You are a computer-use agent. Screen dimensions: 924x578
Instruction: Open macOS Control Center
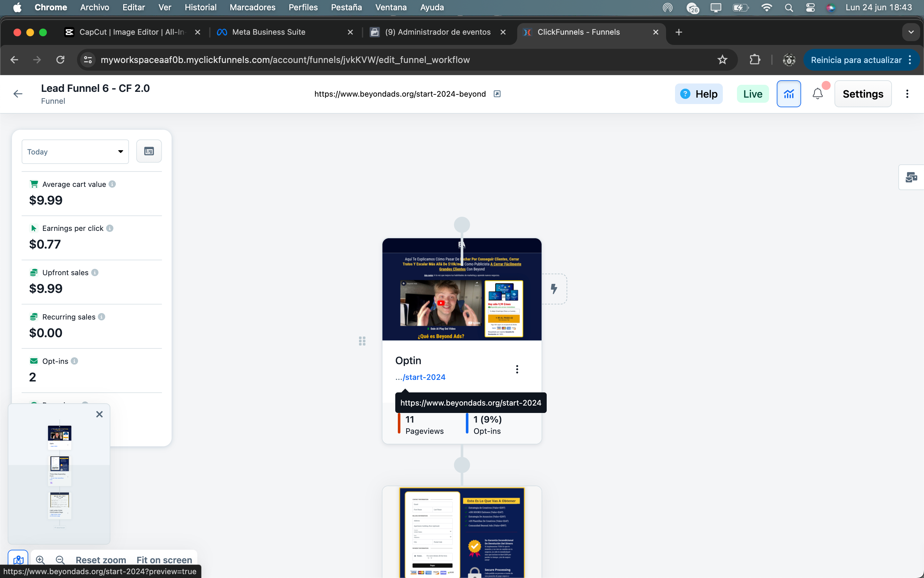click(x=810, y=7)
